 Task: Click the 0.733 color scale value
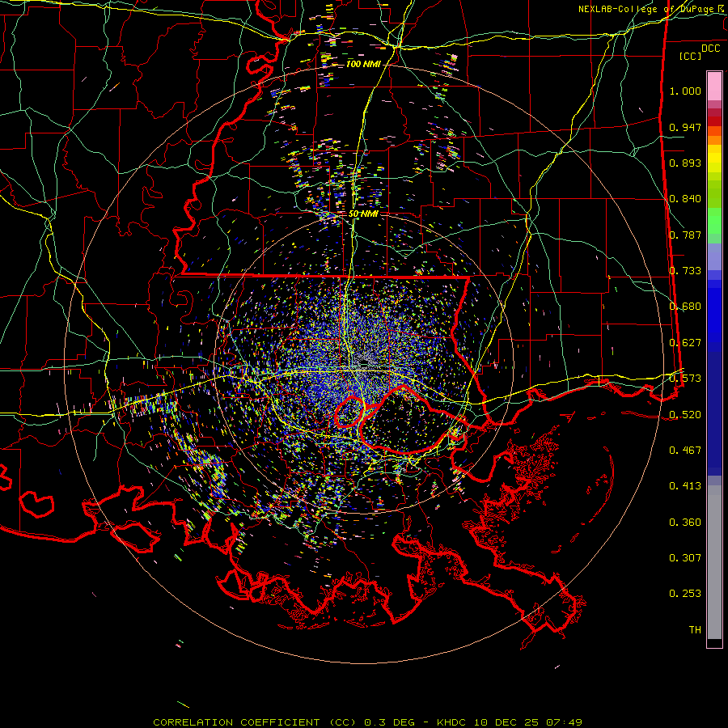click(685, 271)
